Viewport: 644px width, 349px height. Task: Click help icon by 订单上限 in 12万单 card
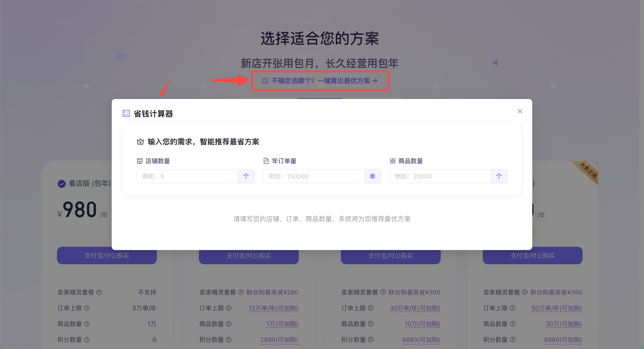229,308
